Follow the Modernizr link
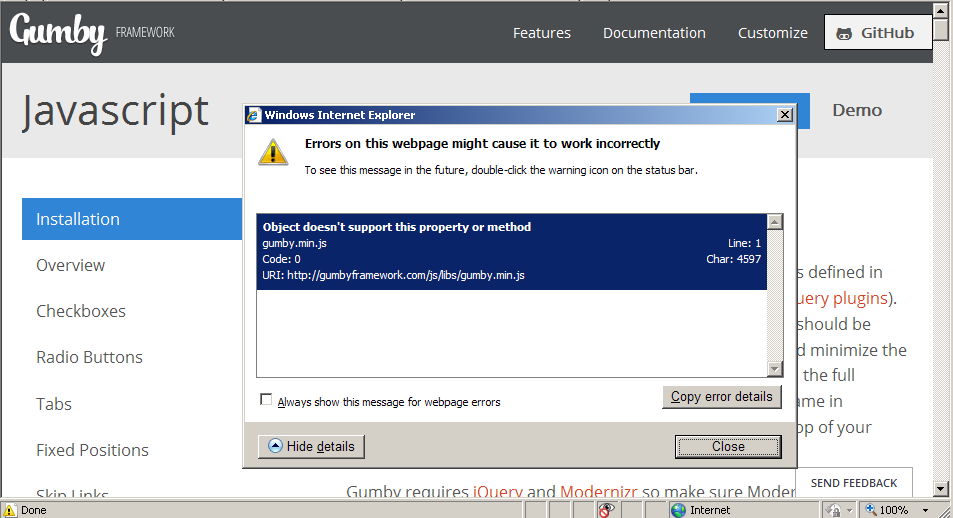 pos(599,491)
